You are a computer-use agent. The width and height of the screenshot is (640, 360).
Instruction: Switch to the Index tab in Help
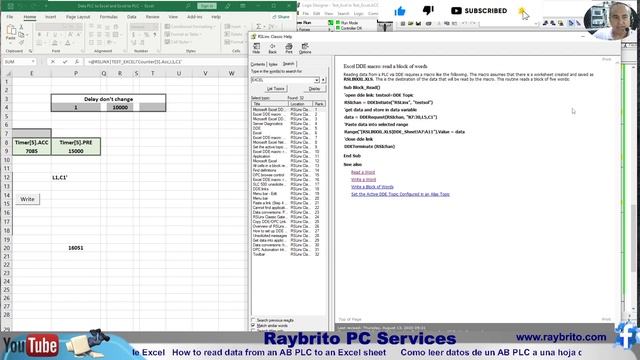coord(273,64)
